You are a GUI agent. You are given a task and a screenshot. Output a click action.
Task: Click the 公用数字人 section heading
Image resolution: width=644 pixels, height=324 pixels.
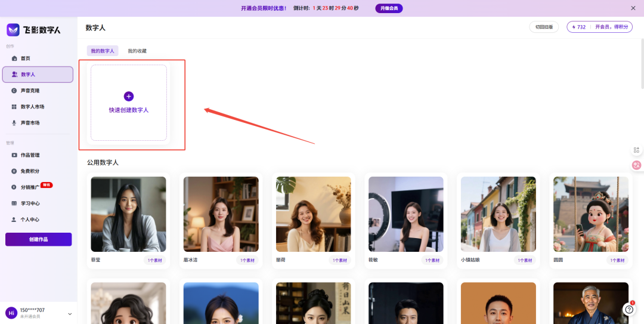(103, 163)
